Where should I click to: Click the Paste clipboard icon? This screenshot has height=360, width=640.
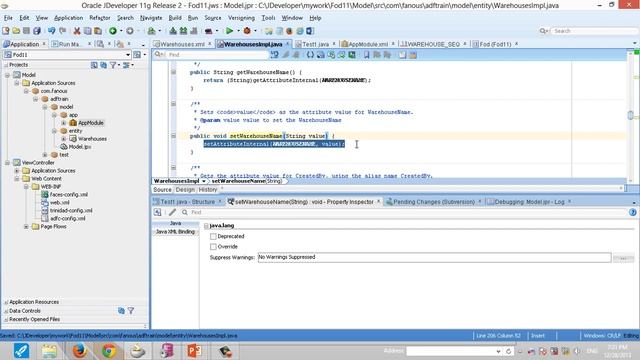[x=98, y=31]
